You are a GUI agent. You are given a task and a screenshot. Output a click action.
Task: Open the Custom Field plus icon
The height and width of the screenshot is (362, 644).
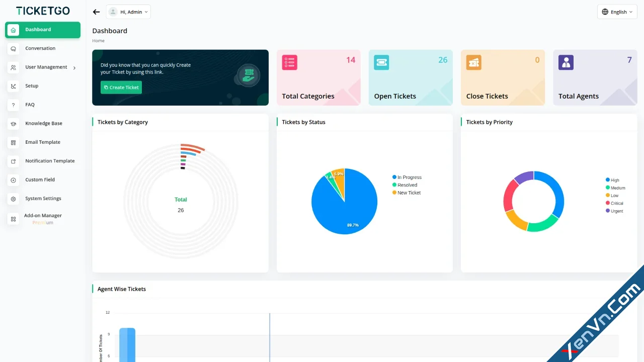point(13,180)
